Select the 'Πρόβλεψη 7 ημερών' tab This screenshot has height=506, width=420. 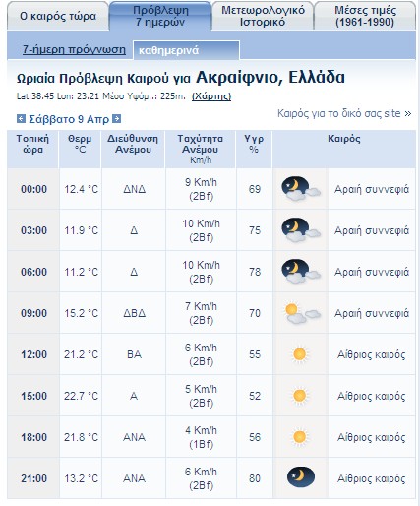tap(160, 16)
